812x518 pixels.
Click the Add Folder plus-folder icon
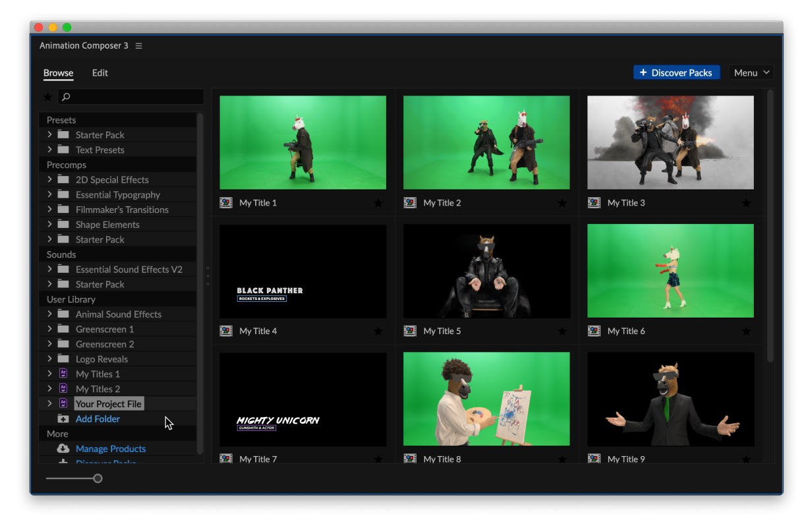click(63, 419)
